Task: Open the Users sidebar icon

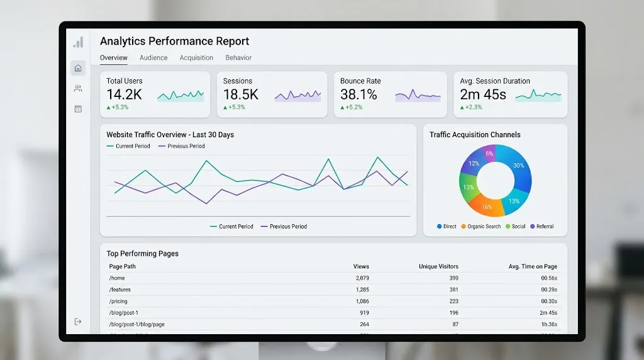Action: pyautogui.click(x=78, y=88)
